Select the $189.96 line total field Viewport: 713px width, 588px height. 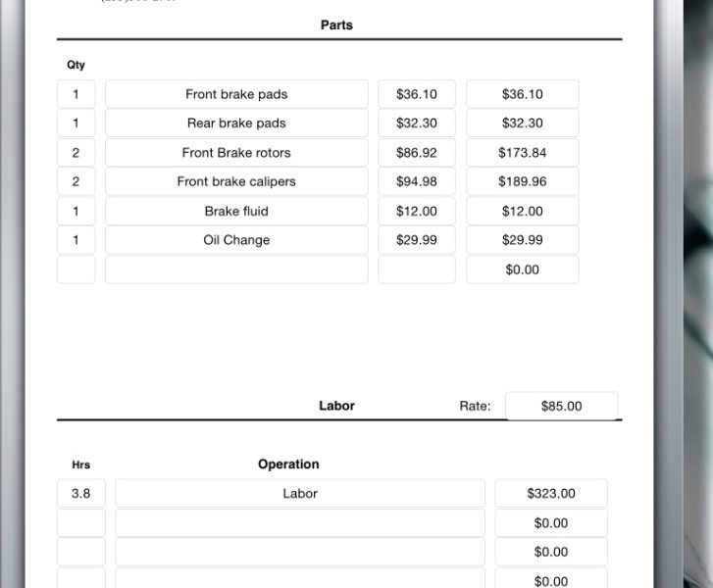pos(522,181)
